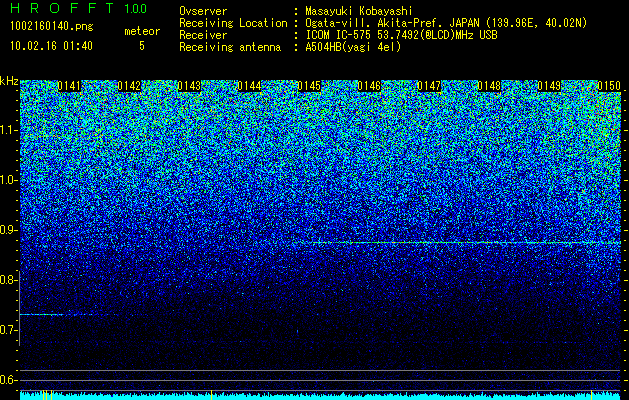Click observer name Masayuki Kobayashi

click(359, 11)
